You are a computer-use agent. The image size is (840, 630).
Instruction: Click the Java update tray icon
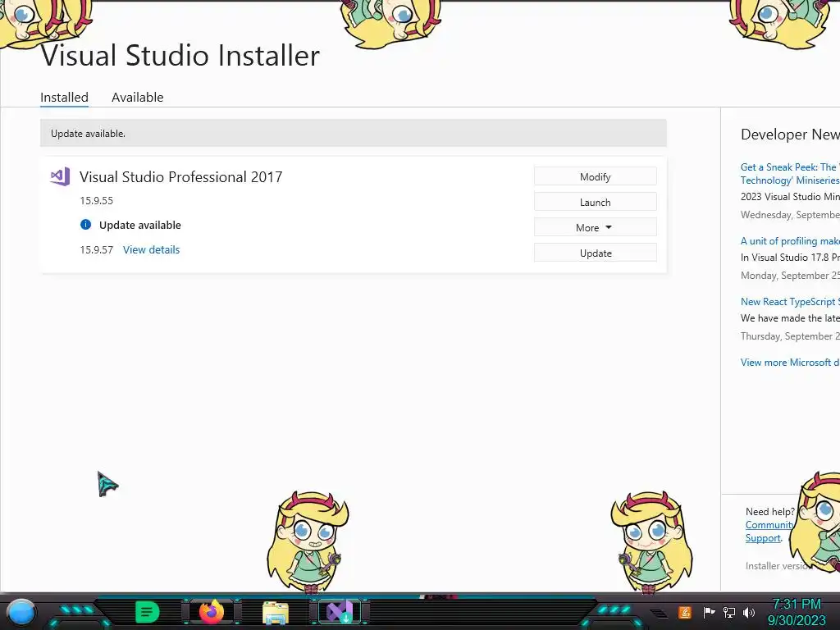(684, 612)
